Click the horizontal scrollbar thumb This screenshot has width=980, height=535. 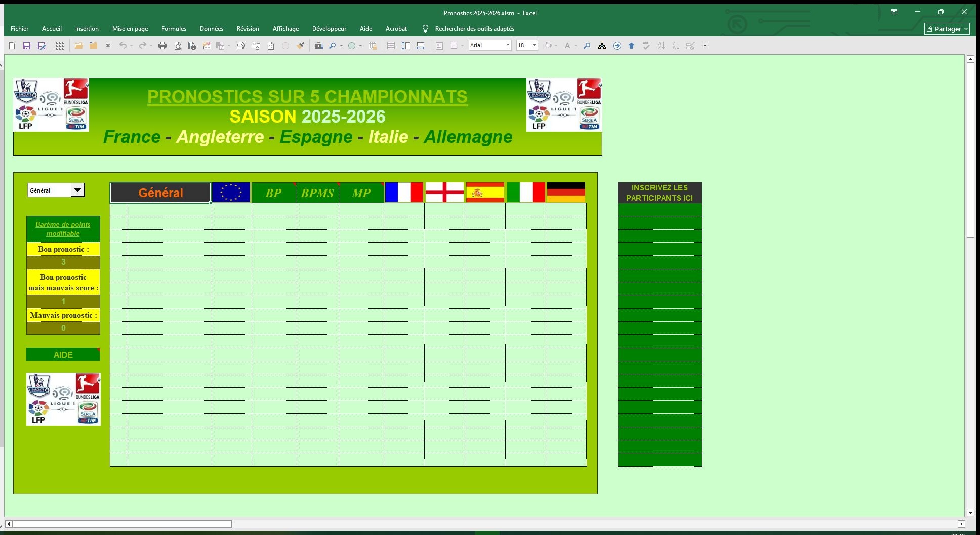pos(121,524)
